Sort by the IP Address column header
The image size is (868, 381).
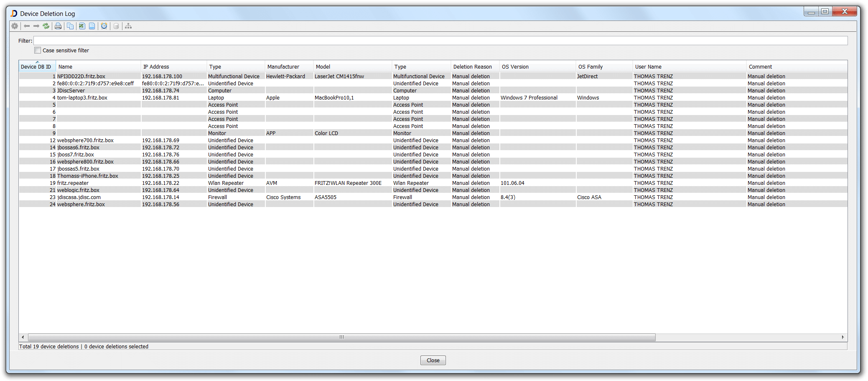pos(156,66)
